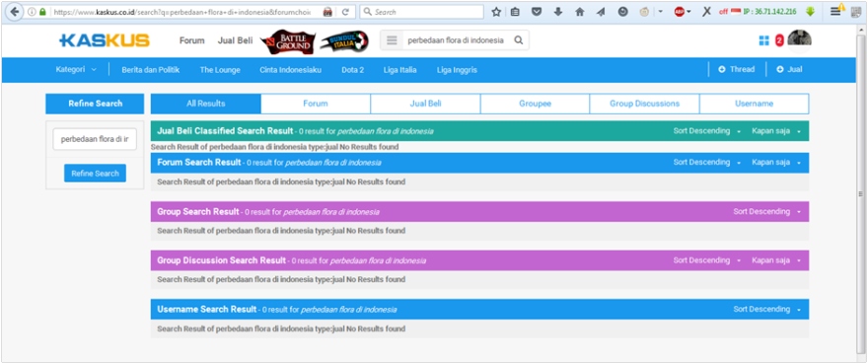Click the browser reload button
The height and width of the screenshot is (364, 868).
pyautogui.click(x=345, y=12)
